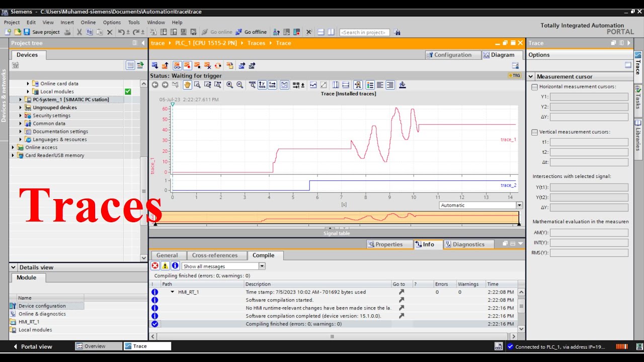This screenshot has width=644, height=362.
Task: Click the search binoculars icon
Action: (x=397, y=32)
